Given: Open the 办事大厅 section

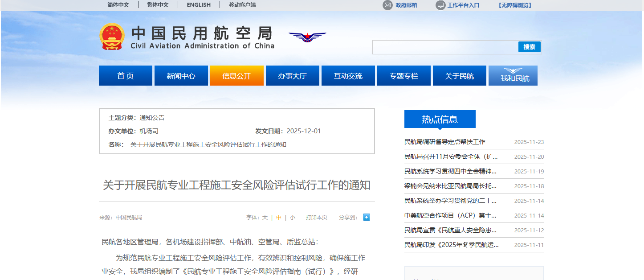Looking at the screenshot, I should [x=292, y=75].
